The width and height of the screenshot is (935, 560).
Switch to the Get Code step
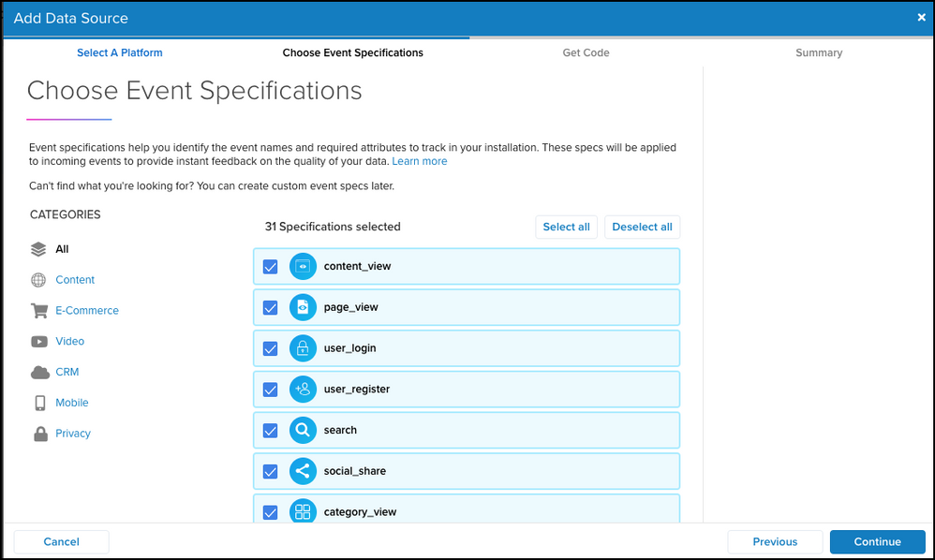tap(586, 53)
